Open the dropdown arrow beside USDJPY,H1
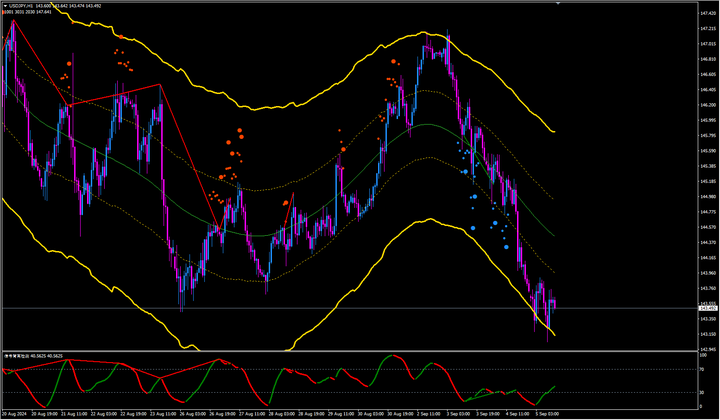The width and height of the screenshot is (720, 420). click(x=5, y=5)
